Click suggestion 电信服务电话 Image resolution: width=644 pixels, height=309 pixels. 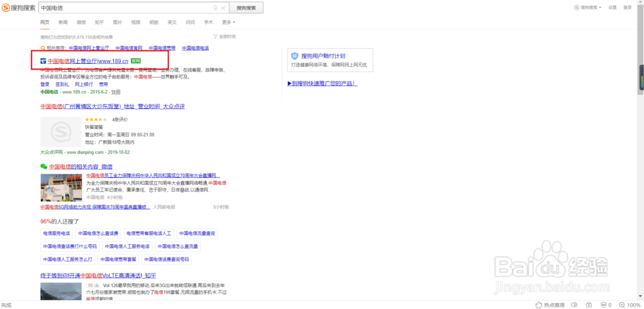pyautogui.click(x=56, y=234)
